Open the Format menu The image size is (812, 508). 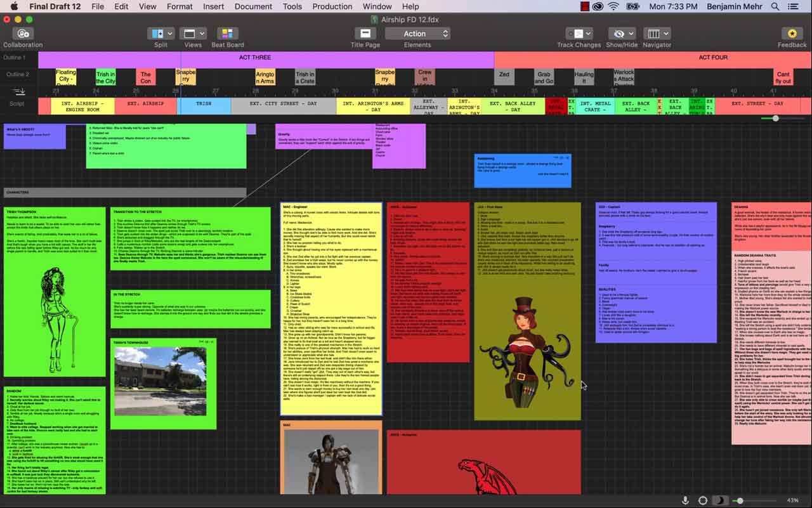click(180, 6)
